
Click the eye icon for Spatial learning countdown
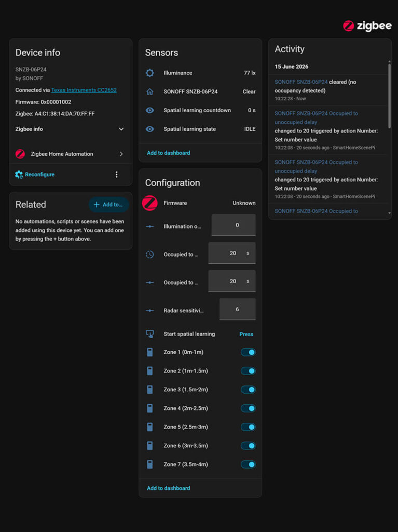coord(149,110)
